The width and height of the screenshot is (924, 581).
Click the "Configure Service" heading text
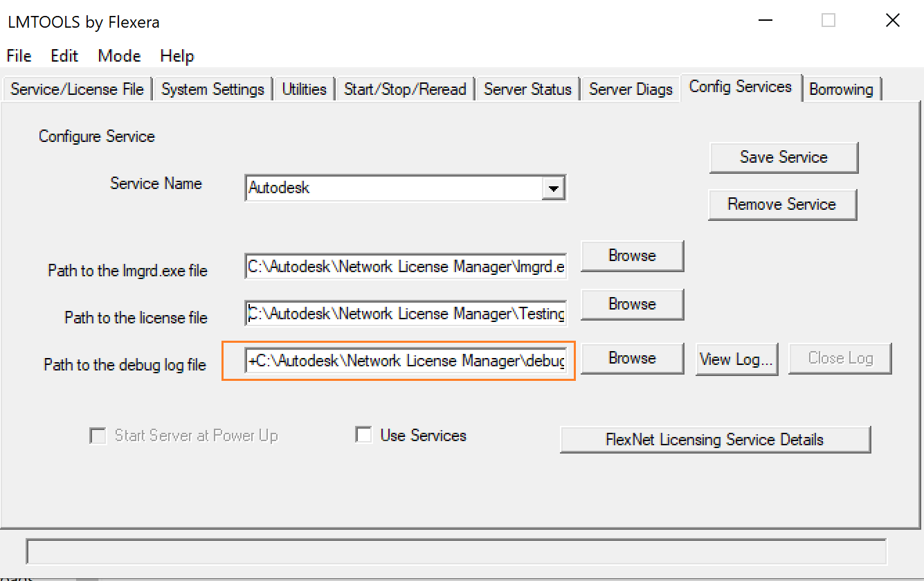97,136
